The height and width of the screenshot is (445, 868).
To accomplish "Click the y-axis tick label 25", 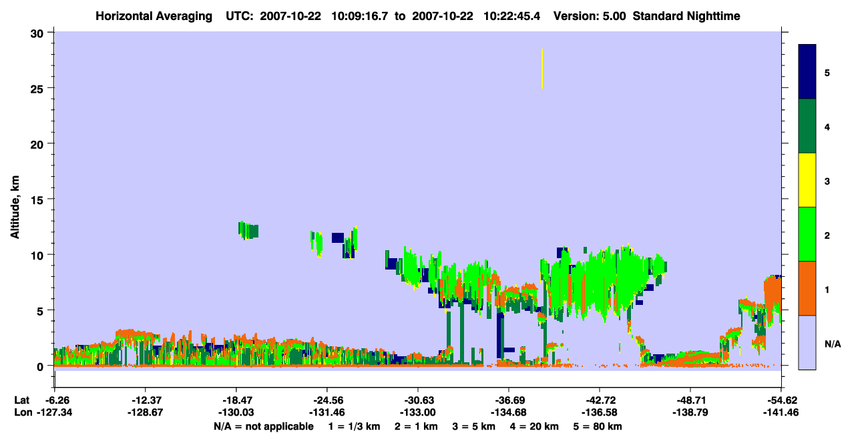I will point(38,88).
